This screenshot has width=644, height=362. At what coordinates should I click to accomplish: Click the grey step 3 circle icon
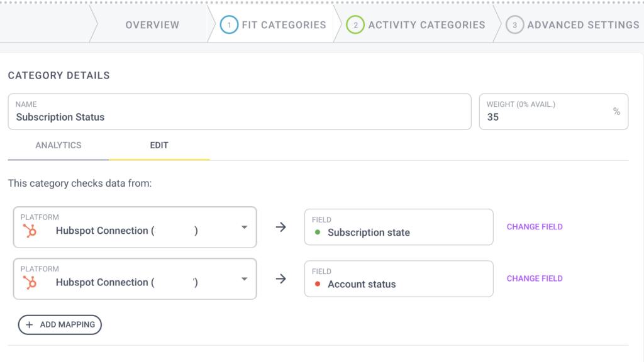[x=514, y=25]
